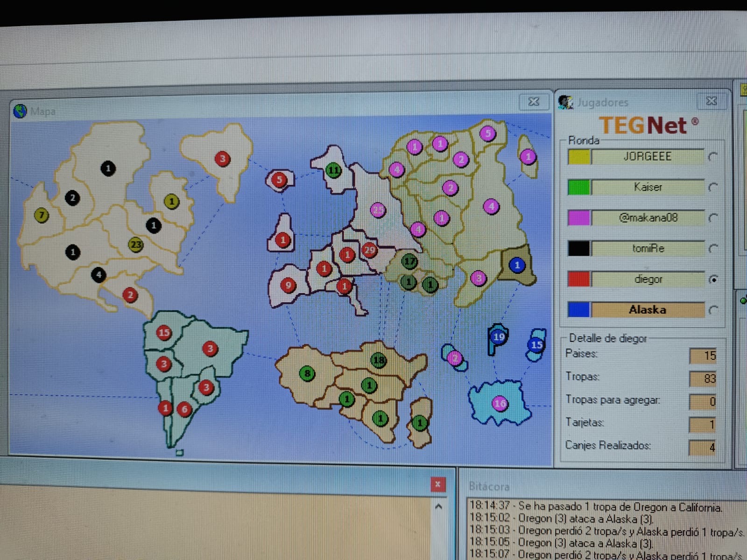Click the yellow 7 troop marker on Alaska
The height and width of the screenshot is (560, 747).
click(42, 215)
